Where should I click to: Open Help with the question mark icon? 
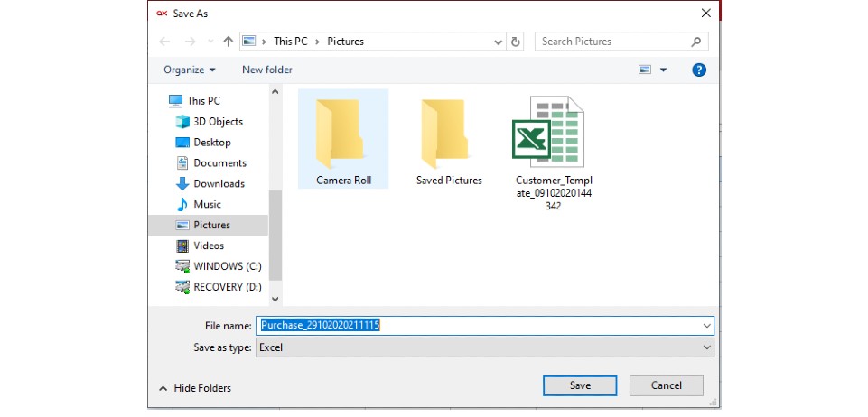tap(699, 69)
